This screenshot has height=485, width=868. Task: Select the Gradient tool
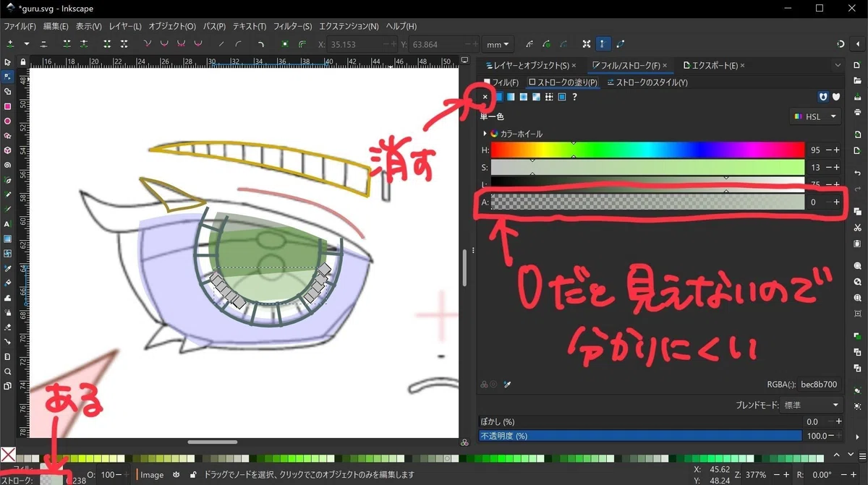pos(7,239)
